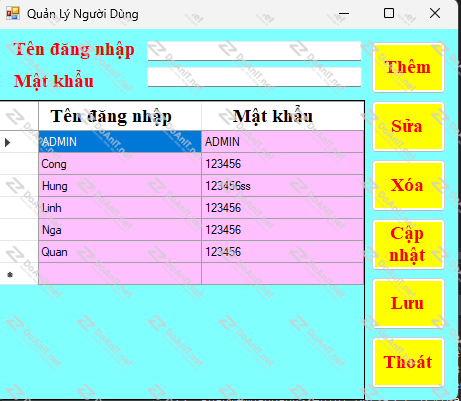This screenshot has width=461, height=401.
Task: Save changes with the Lưu button
Action: click(x=408, y=304)
